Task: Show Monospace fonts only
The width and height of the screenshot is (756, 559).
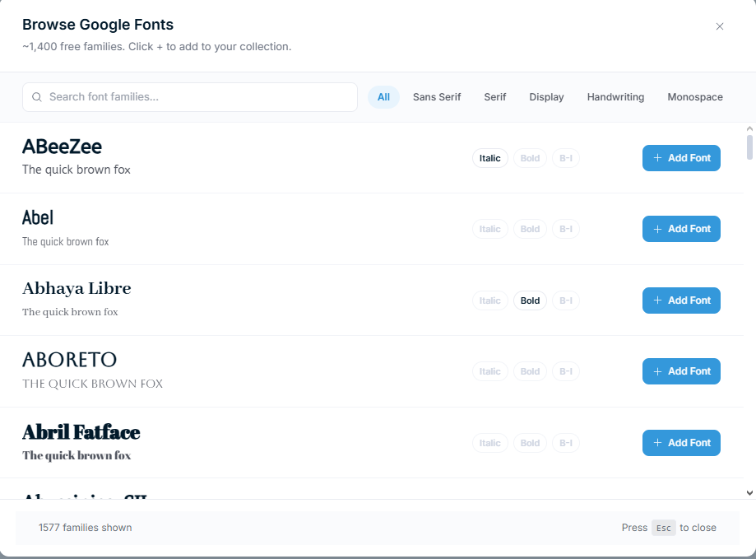Action: [695, 97]
